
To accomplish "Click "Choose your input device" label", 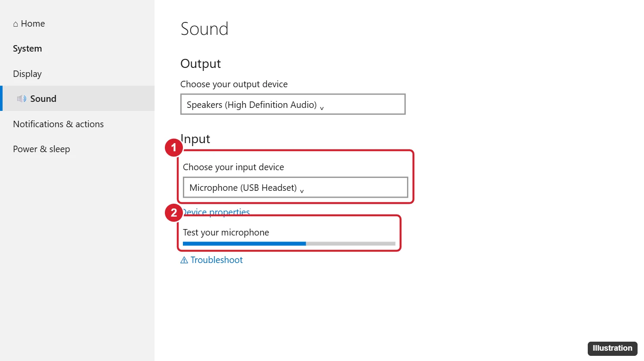I will point(234,167).
